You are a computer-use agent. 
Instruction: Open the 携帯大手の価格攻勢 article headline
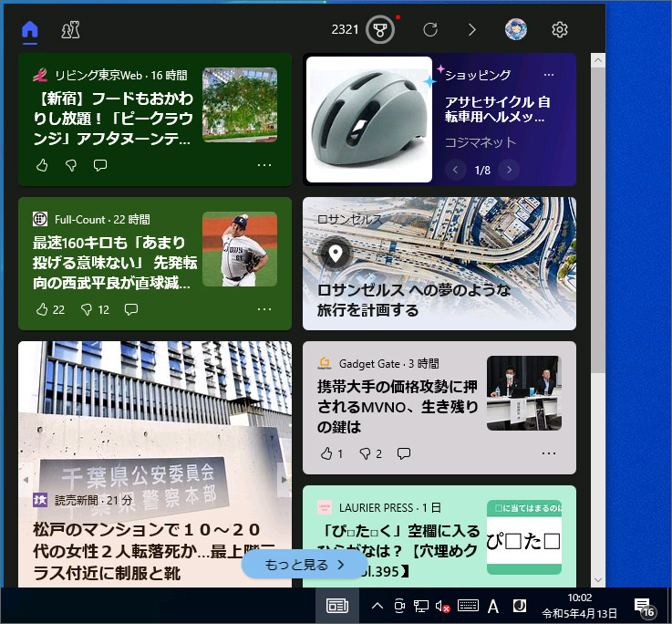[398, 407]
